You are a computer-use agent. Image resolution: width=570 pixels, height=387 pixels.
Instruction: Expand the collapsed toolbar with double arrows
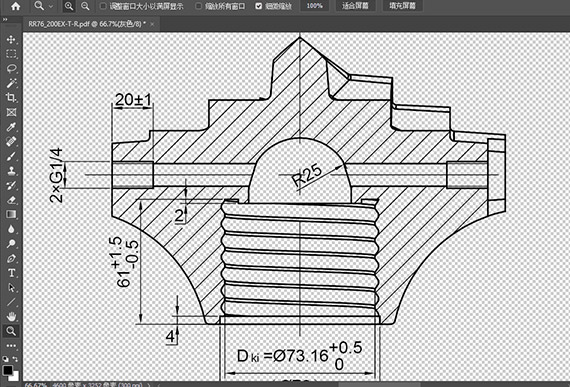4,20
